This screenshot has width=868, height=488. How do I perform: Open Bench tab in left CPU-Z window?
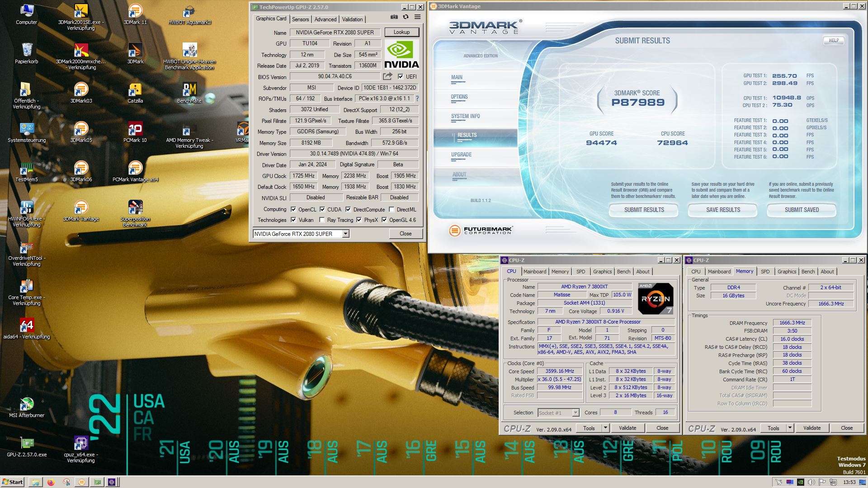click(623, 272)
